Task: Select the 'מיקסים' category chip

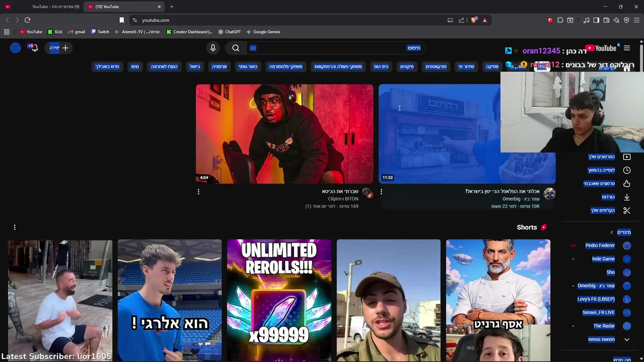Action: click(x=407, y=66)
